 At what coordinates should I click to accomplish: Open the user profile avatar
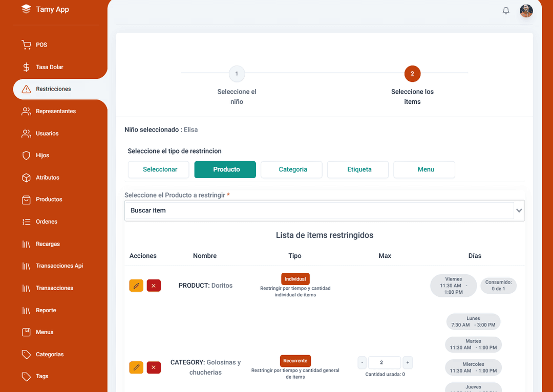coord(526,11)
